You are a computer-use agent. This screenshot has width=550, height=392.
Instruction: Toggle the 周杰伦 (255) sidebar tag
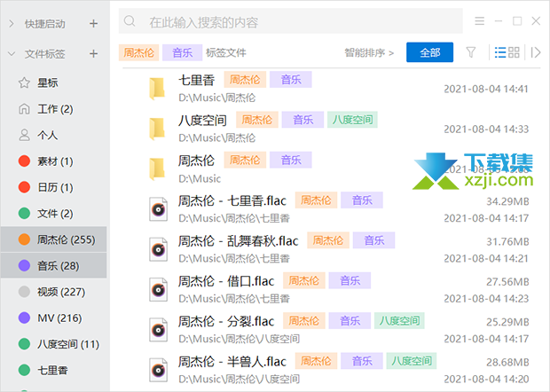(53, 239)
